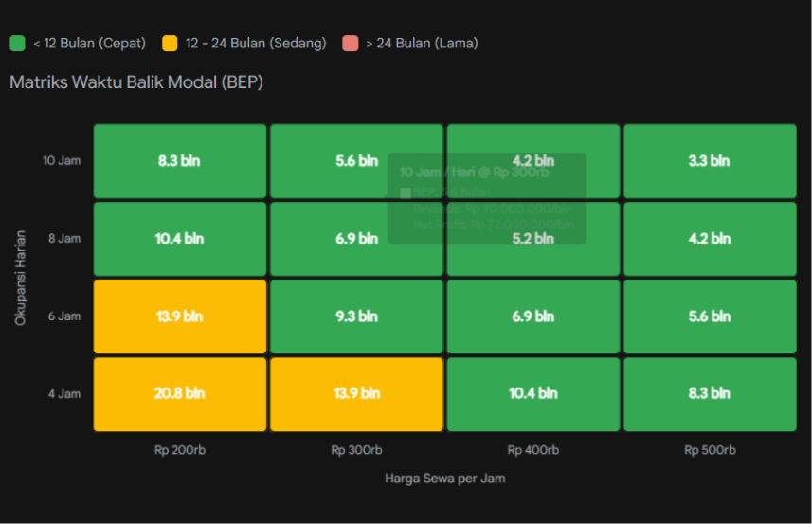Screen dimensions: 812x524
Task: Click the green legend swatch for Cepat
Action: [x=17, y=43]
